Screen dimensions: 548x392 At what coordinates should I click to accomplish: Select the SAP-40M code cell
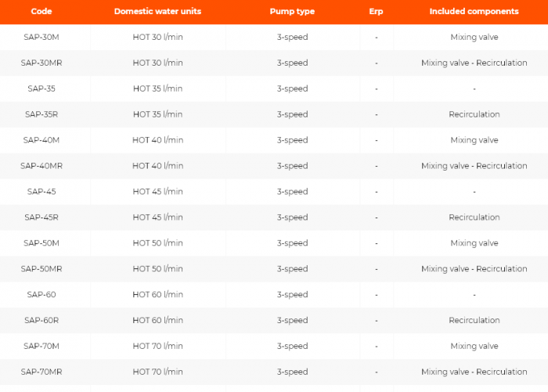tap(41, 140)
